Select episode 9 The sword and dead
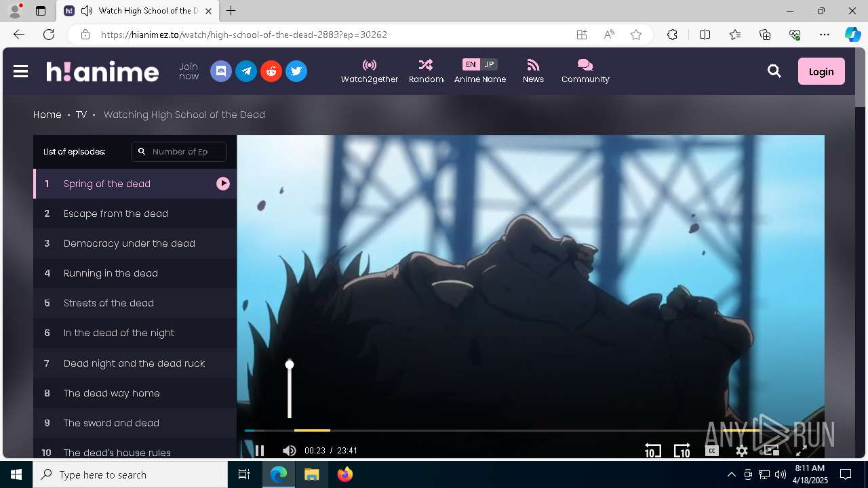 [x=135, y=423]
